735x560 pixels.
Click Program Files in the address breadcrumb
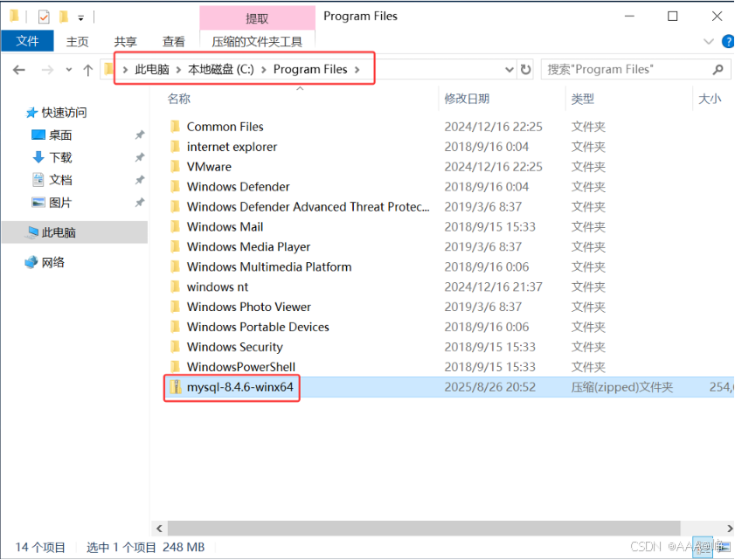tap(310, 69)
